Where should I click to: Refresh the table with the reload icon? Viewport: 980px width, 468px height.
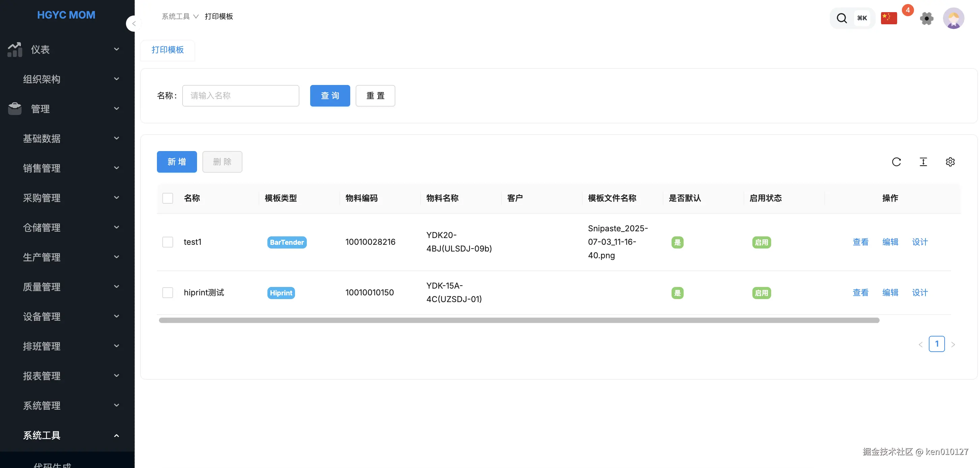(896, 162)
